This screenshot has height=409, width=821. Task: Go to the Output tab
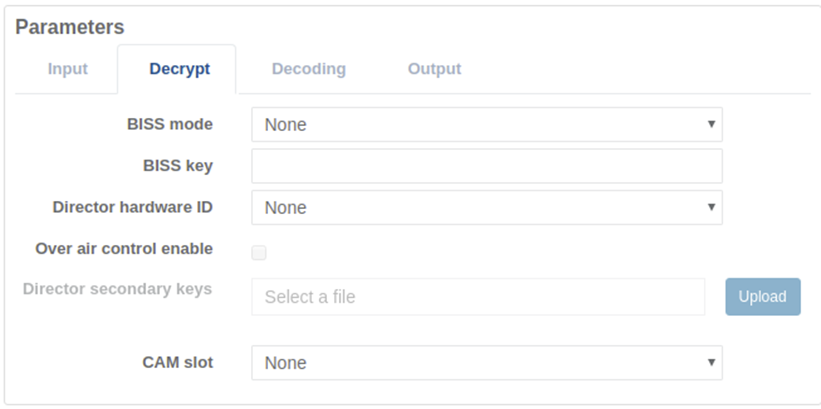(x=434, y=69)
